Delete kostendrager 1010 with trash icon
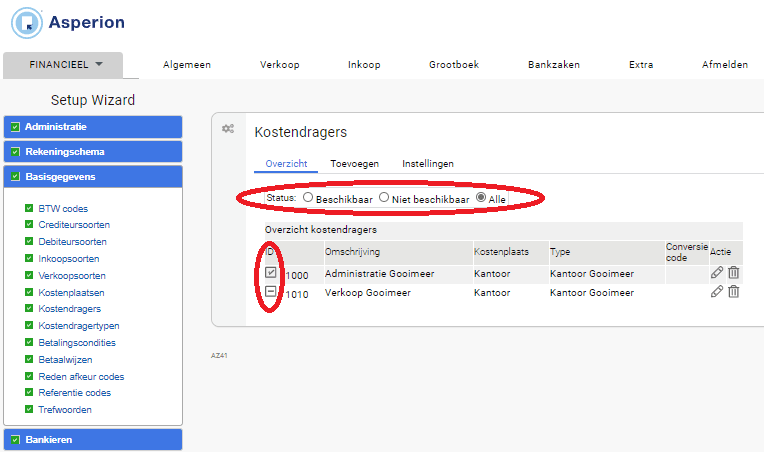764x452 pixels. (734, 292)
